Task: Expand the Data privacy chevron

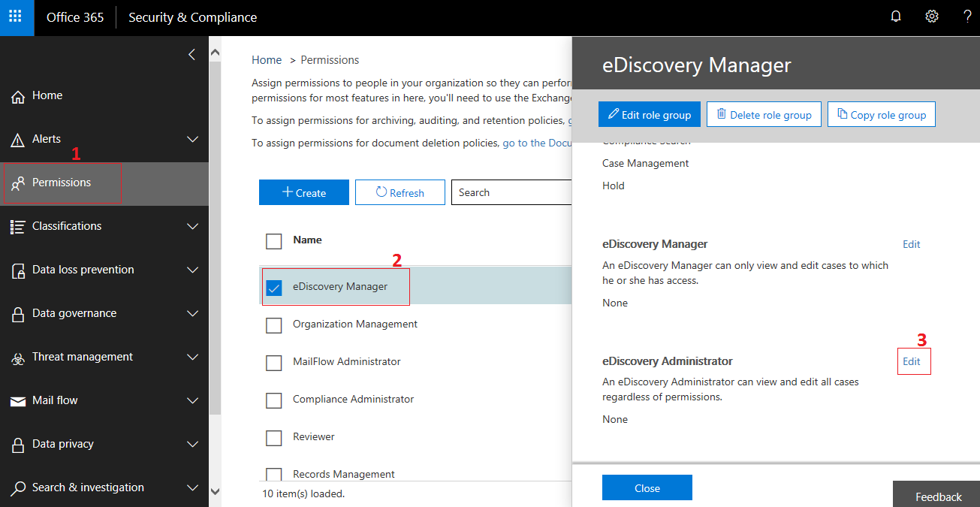Action: click(192, 445)
